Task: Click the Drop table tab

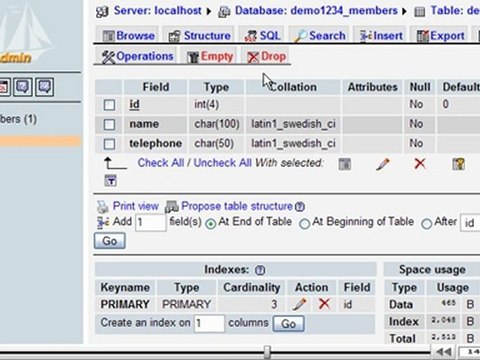Action: (x=266, y=56)
